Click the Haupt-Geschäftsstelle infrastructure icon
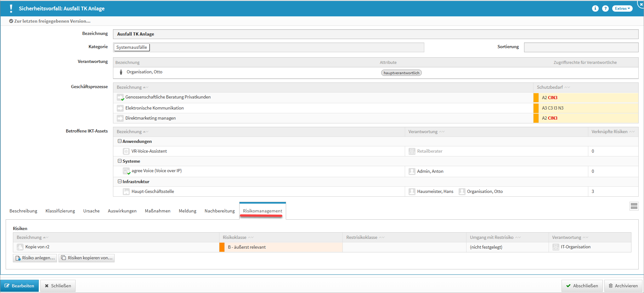This screenshot has height=293, width=644. pos(126,191)
